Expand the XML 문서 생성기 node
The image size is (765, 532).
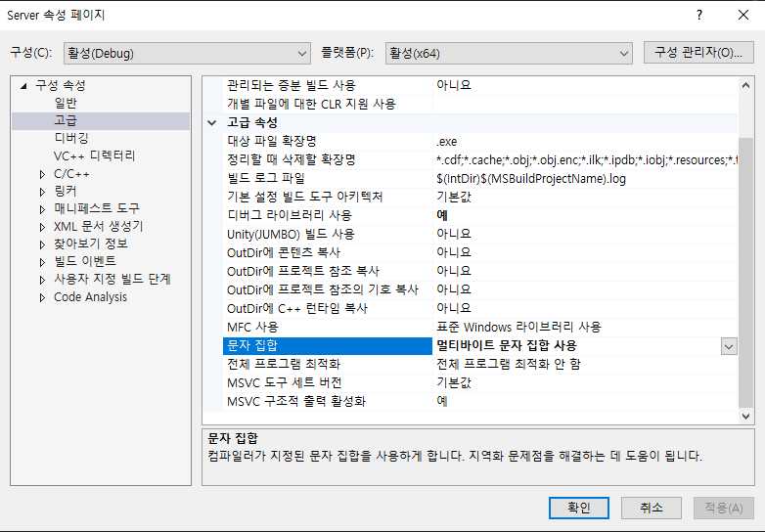[42, 227]
